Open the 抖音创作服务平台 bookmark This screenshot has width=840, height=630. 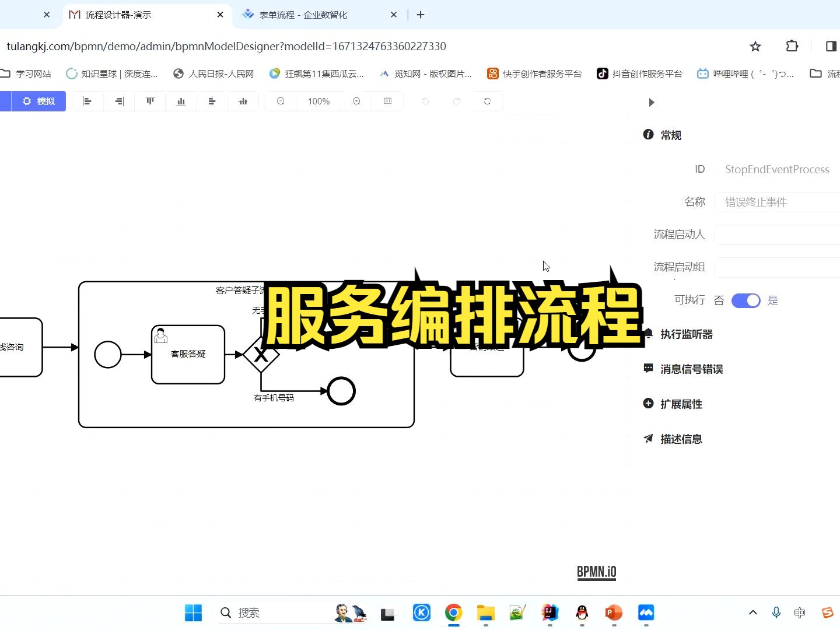pyautogui.click(x=639, y=73)
